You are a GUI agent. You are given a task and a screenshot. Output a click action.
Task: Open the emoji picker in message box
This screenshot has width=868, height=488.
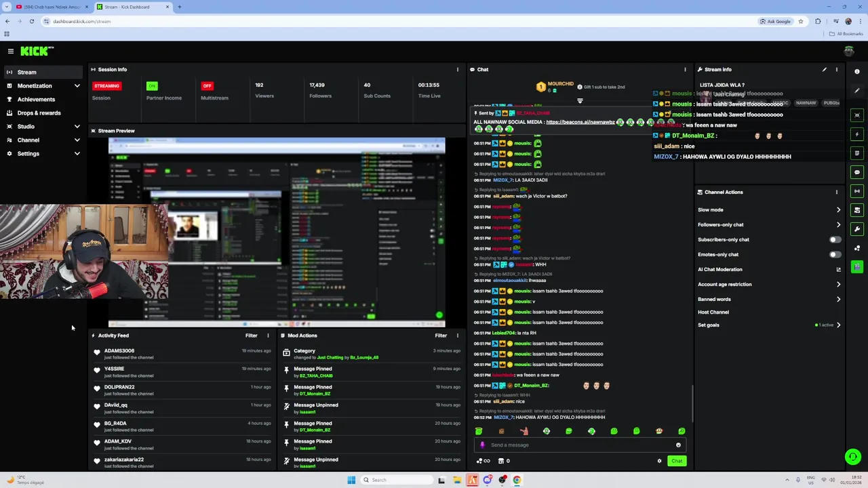tap(678, 445)
